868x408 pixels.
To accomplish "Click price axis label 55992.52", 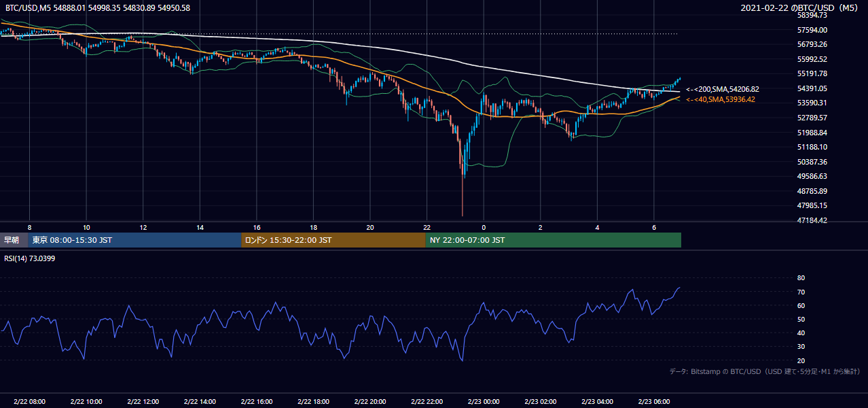I will pos(812,59).
